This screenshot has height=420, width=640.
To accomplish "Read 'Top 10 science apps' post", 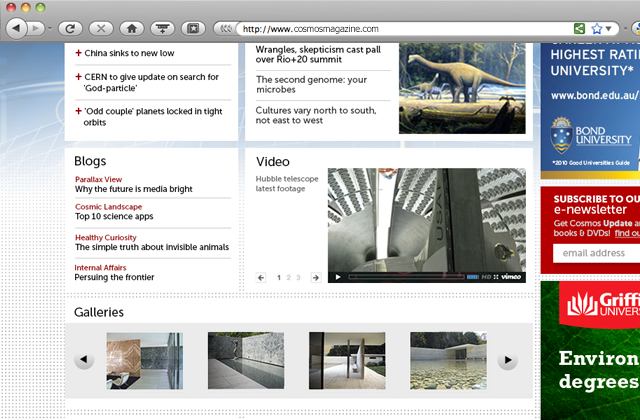I will tap(114, 216).
